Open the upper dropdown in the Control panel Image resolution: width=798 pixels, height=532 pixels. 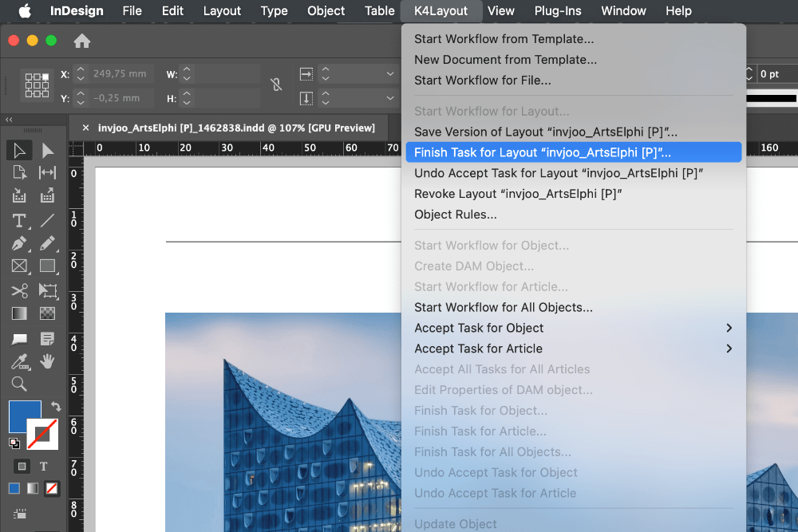click(x=390, y=73)
